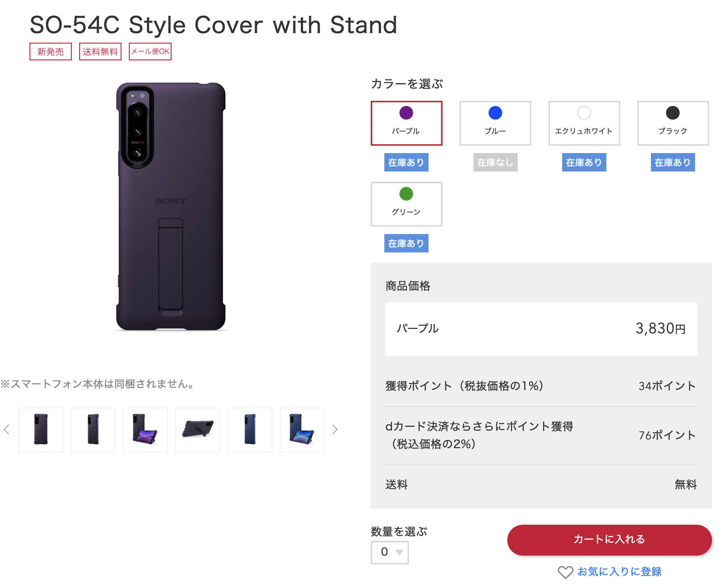Click the main purple case product image

[171, 206]
